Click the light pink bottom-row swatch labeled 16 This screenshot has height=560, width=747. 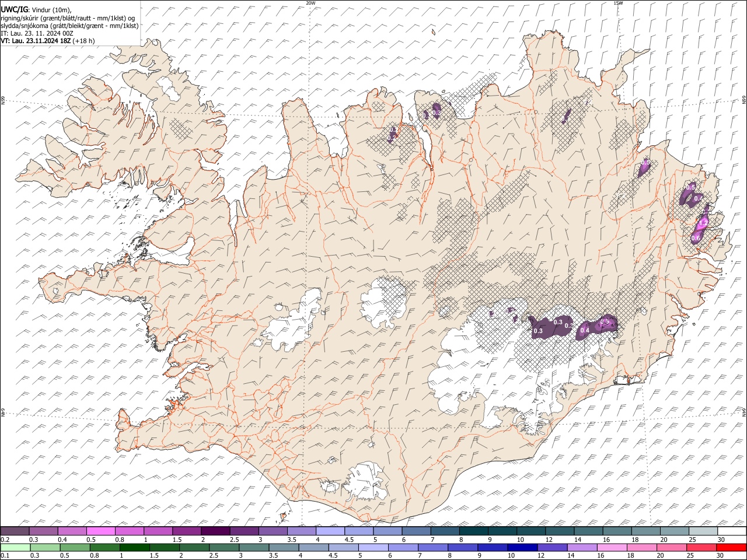coord(612,547)
